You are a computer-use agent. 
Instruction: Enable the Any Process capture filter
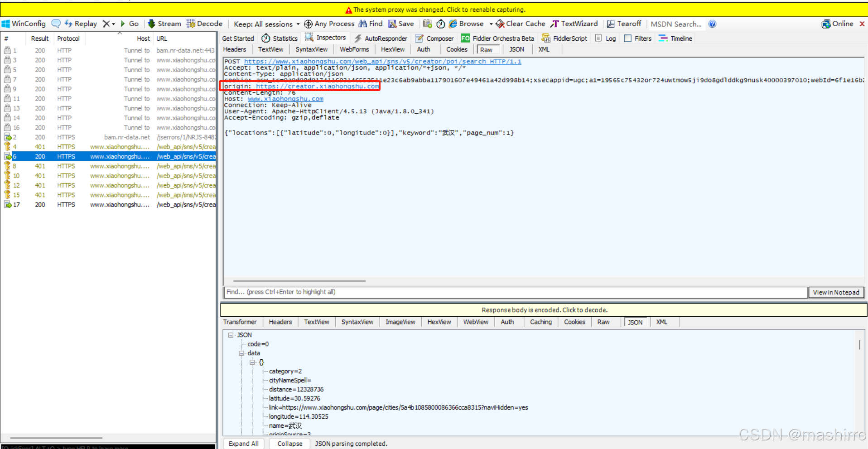329,24
